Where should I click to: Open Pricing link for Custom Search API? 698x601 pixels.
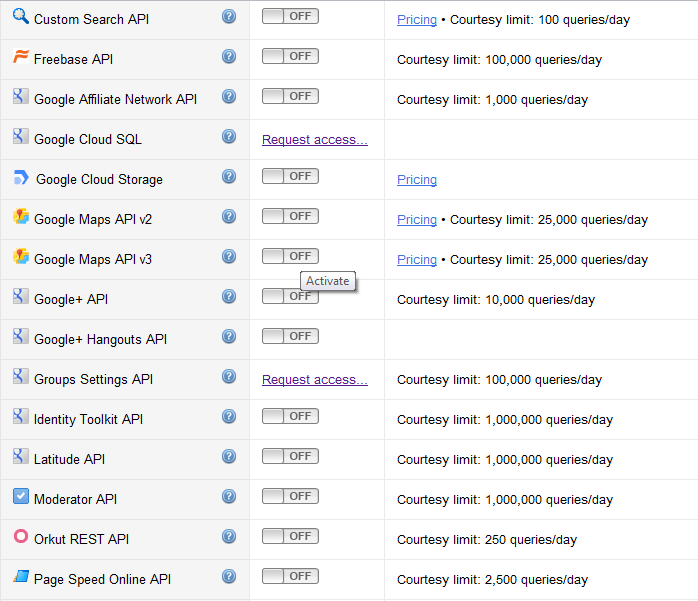pos(417,20)
